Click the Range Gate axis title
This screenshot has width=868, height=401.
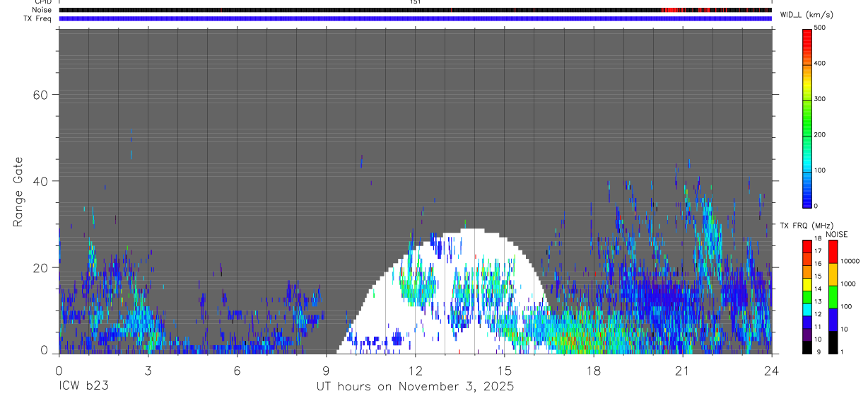19,192
